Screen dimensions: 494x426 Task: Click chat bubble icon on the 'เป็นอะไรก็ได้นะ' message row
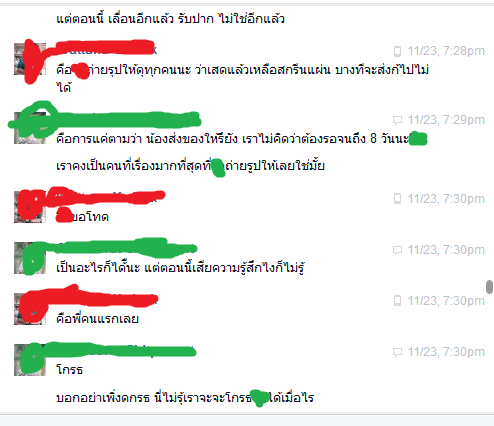(397, 250)
